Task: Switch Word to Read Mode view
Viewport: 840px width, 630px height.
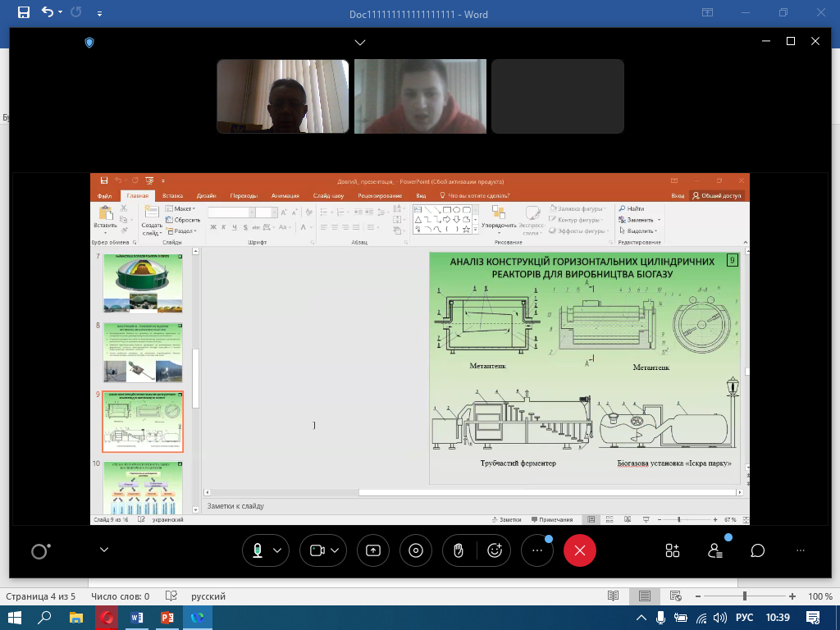Action: click(614, 596)
